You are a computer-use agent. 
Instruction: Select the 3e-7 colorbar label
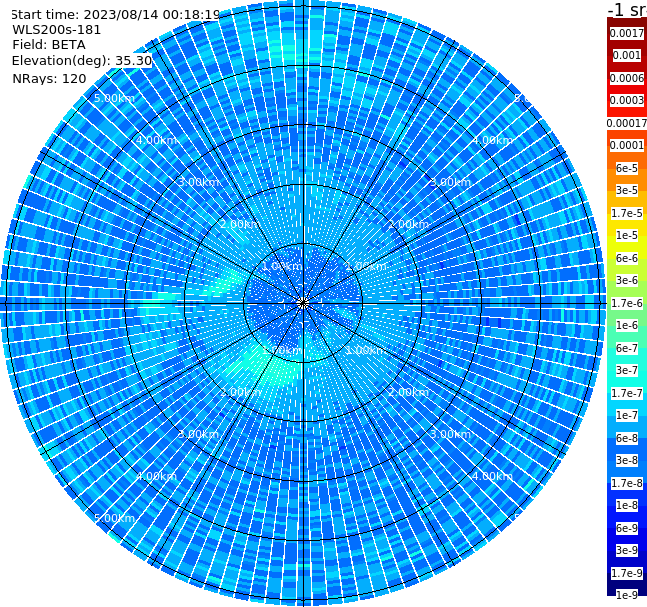click(627, 370)
